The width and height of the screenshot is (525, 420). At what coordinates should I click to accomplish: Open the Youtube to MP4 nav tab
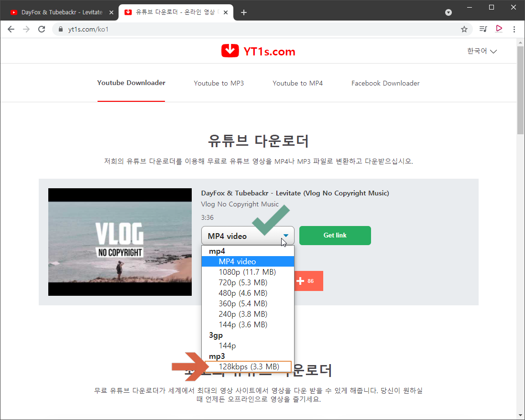(x=298, y=83)
